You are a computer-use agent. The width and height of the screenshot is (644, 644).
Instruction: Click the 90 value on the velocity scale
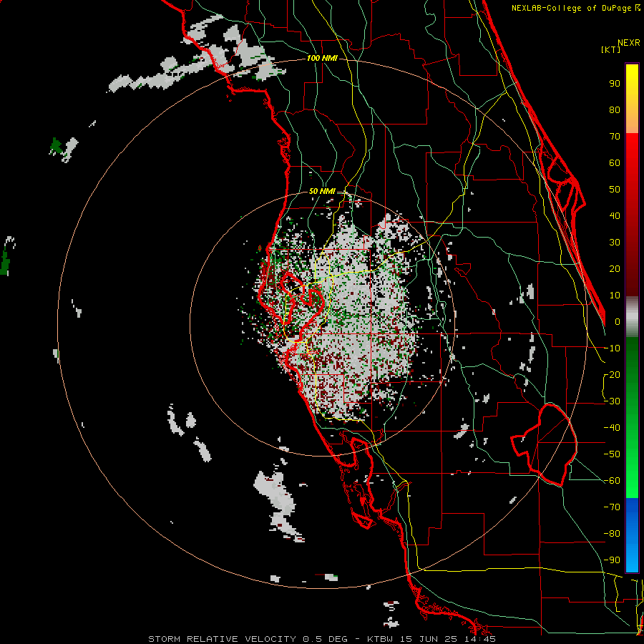point(615,84)
